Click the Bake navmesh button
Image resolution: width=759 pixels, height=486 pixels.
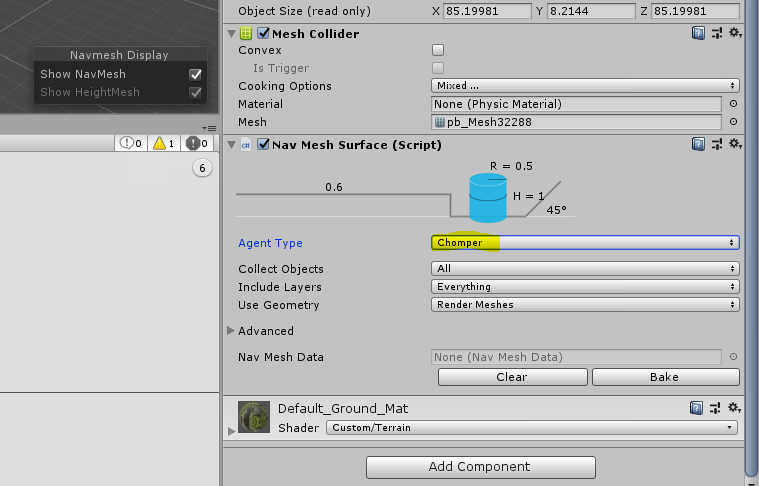[666, 377]
